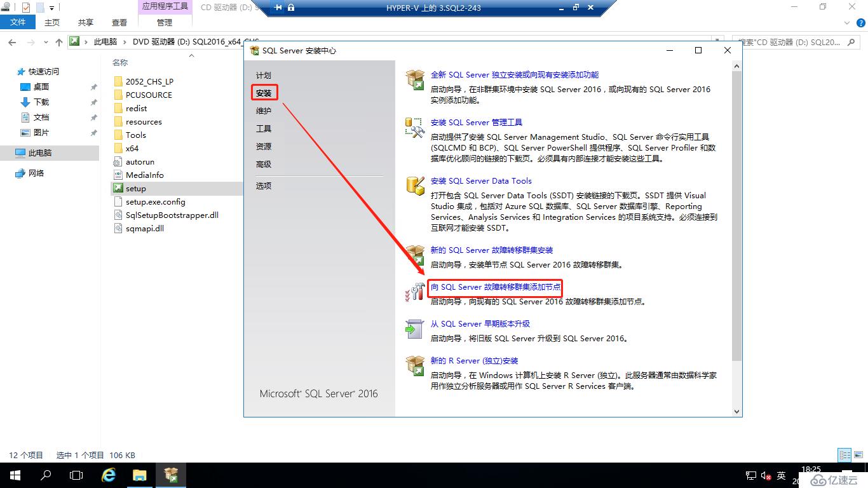Select 快速访问 in navigation pane
The height and width of the screenshot is (488, 868).
44,72
